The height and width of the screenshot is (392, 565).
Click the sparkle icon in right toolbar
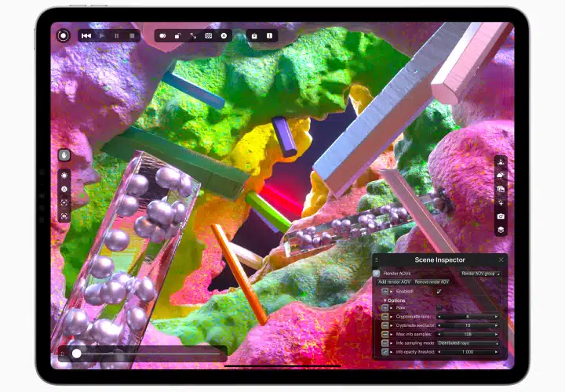(501, 202)
